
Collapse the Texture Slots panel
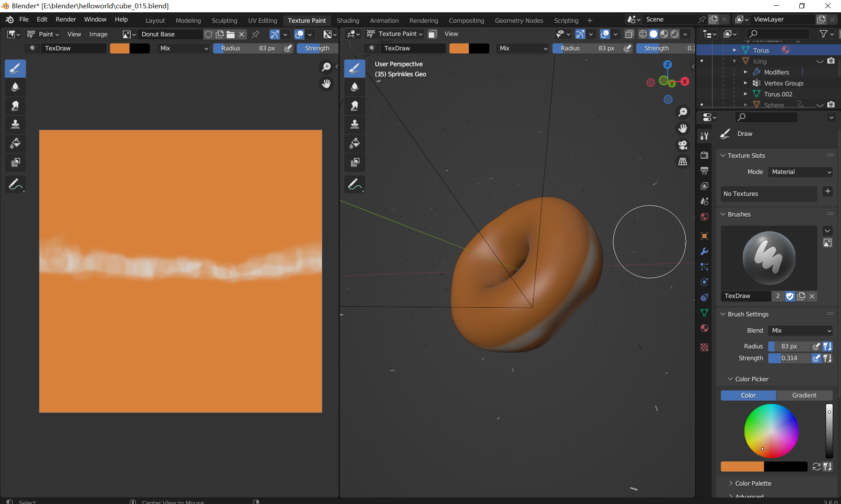pos(723,156)
